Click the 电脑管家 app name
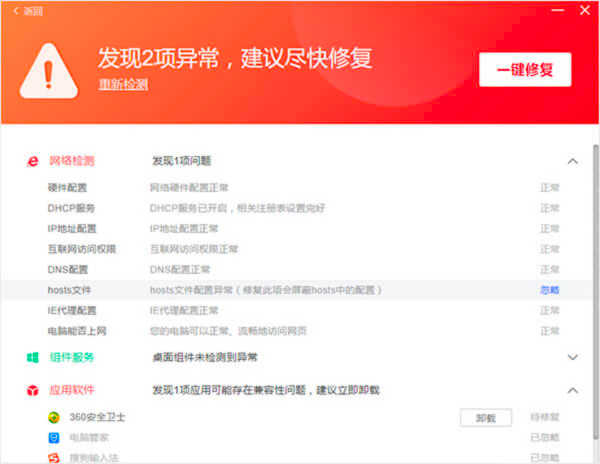 pyautogui.click(x=89, y=438)
